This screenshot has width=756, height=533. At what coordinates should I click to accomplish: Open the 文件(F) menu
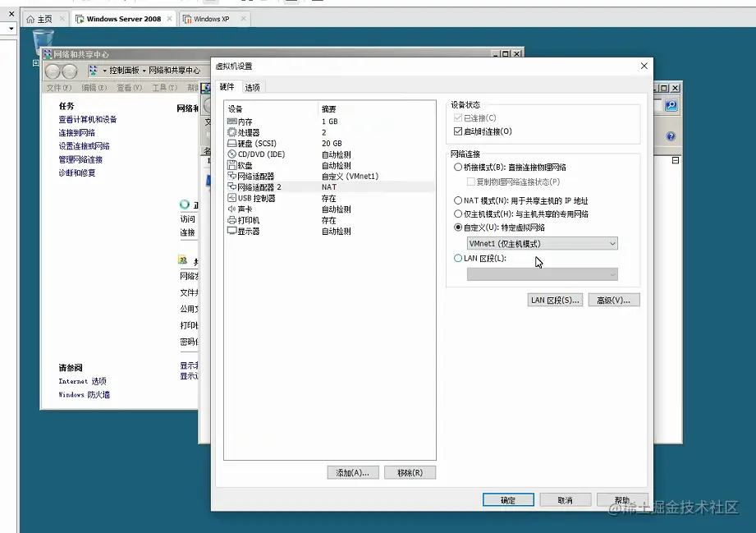(x=59, y=88)
